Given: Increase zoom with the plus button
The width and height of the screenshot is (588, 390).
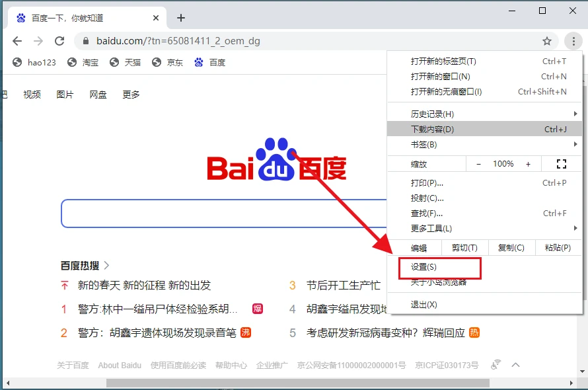Looking at the screenshot, I should (x=528, y=164).
